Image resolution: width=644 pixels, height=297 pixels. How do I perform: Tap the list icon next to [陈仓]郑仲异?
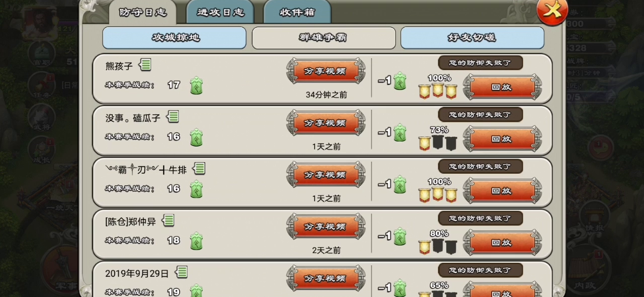pos(168,220)
